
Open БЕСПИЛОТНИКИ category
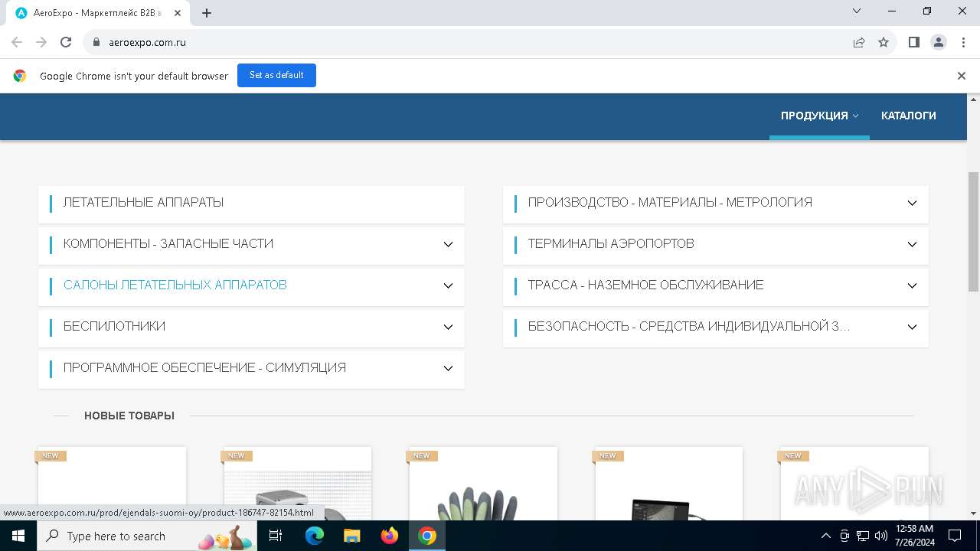point(114,327)
